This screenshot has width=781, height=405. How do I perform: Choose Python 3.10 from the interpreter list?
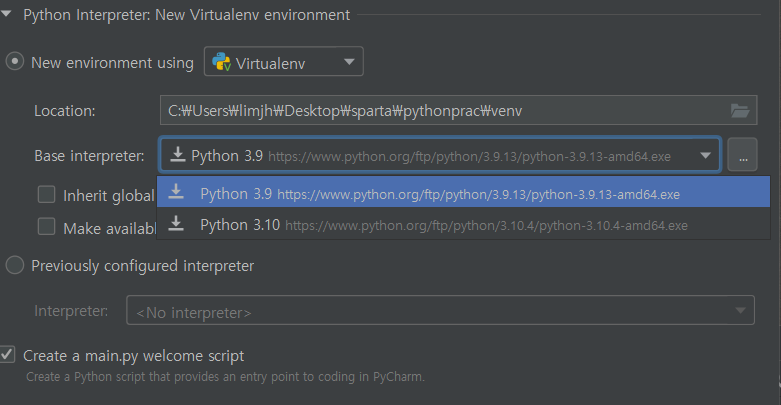point(463,225)
